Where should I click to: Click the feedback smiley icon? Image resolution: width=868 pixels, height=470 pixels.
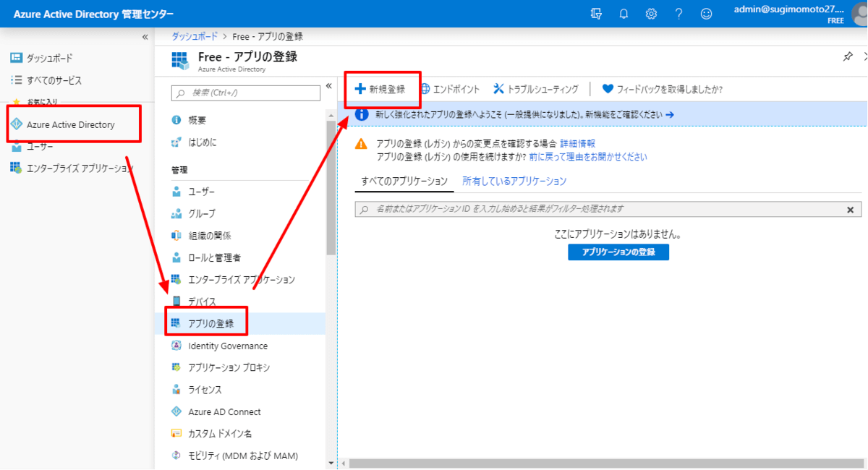(706, 14)
